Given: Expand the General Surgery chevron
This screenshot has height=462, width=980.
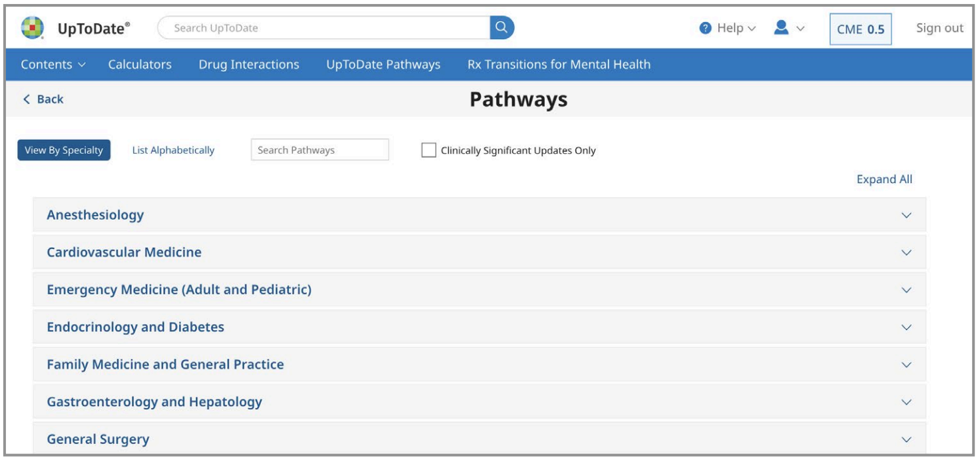Looking at the screenshot, I should tap(905, 439).
